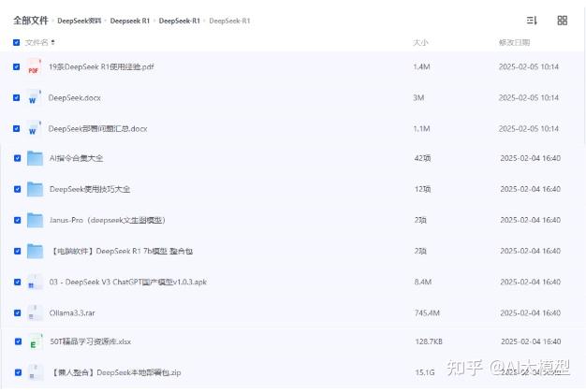Screen dimensions: 586x392
Task: Click the 修改日期 column header
Action: (x=514, y=42)
